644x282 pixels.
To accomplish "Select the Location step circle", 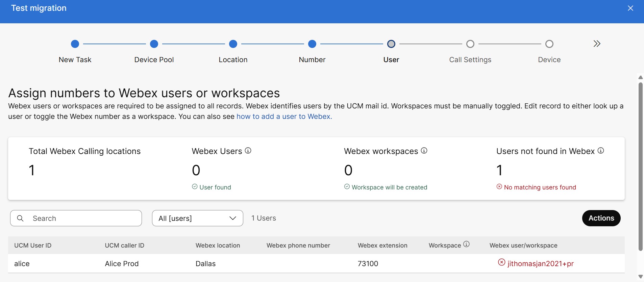I will [x=233, y=44].
